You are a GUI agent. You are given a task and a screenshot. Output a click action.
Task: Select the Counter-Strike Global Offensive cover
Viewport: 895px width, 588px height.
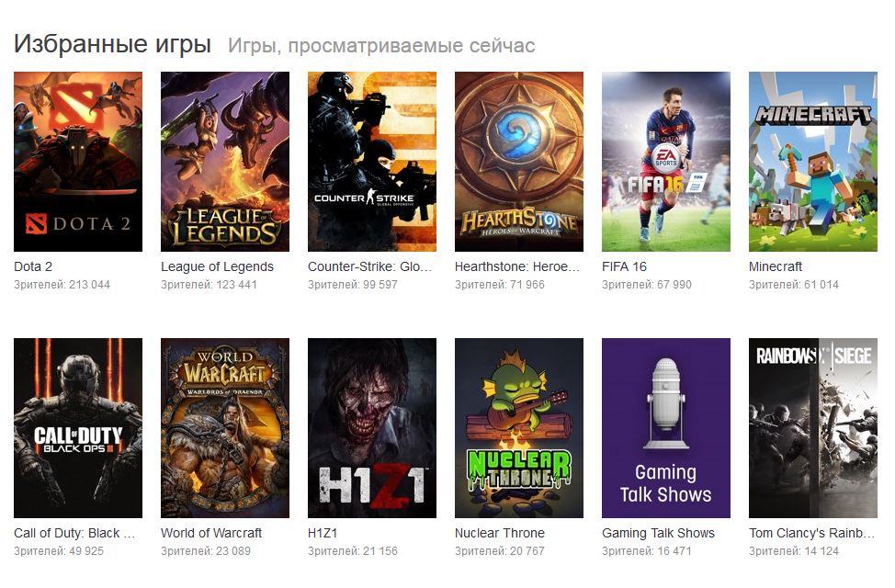pos(372,162)
